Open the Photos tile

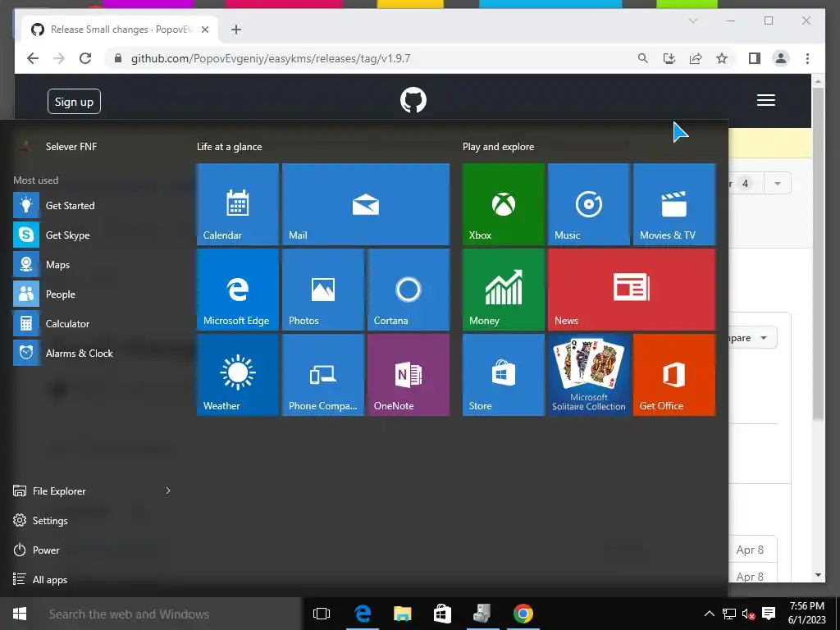click(x=323, y=290)
